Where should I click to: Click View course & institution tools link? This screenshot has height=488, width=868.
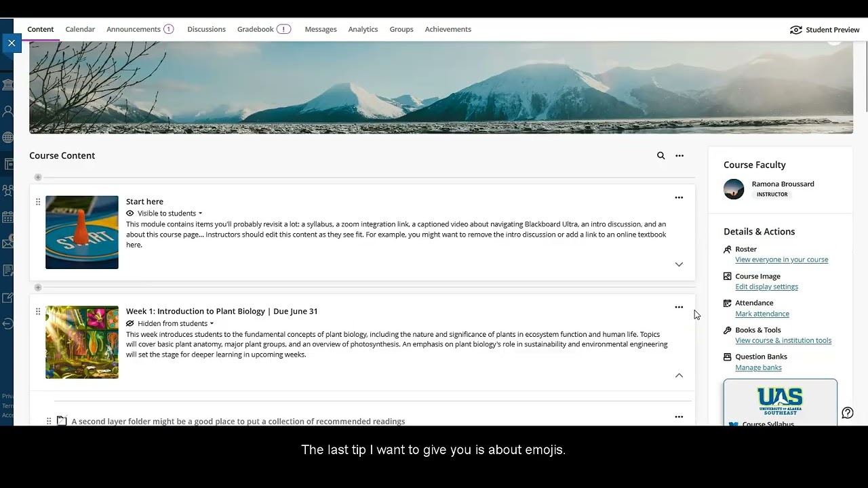click(783, 341)
